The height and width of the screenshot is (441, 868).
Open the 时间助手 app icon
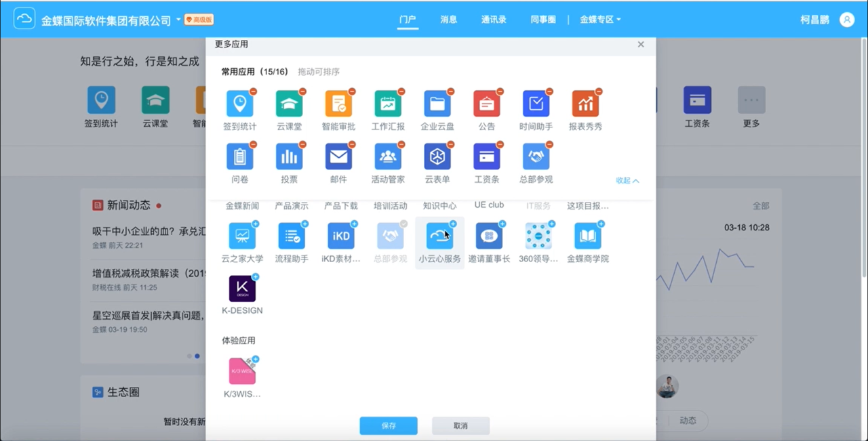(536, 104)
